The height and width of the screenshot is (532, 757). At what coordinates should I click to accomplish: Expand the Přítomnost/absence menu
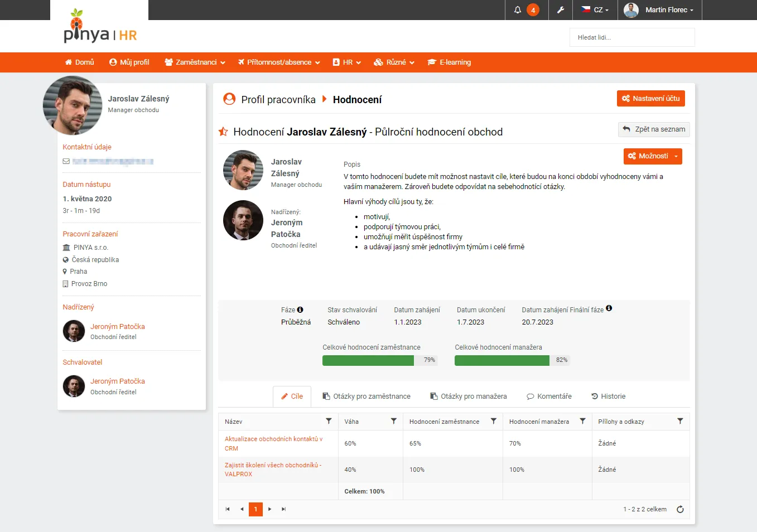tap(279, 62)
